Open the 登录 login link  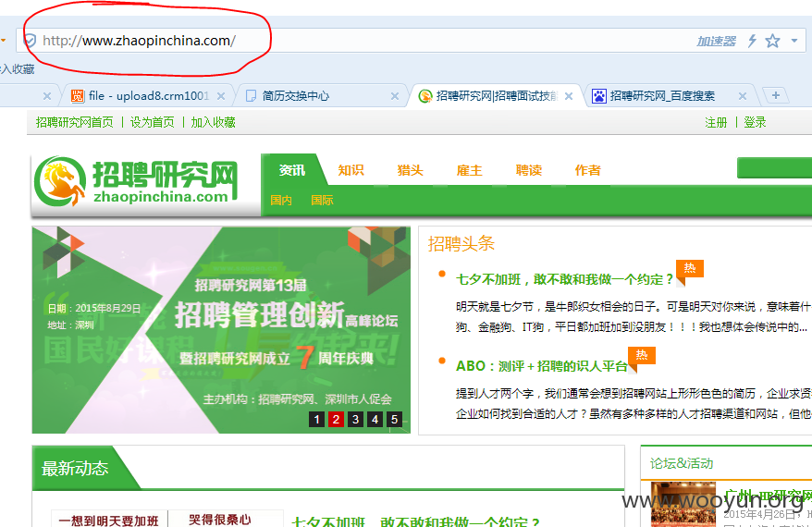(755, 122)
